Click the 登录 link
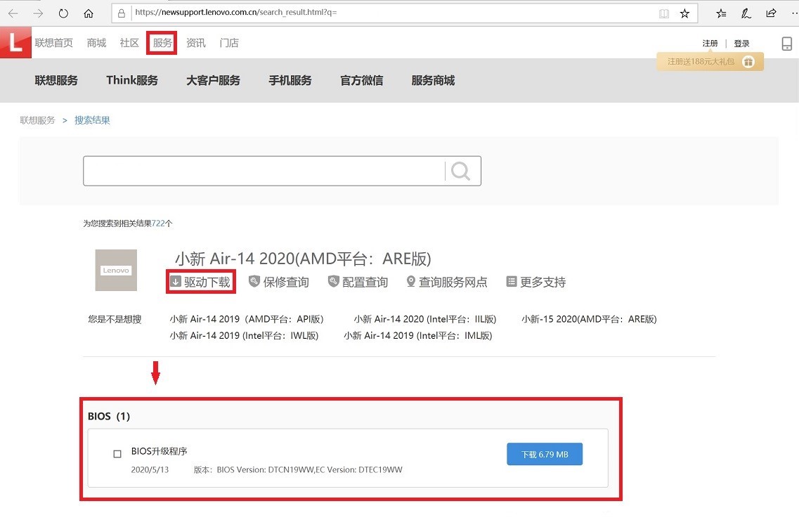Screen dimensions: 799x532 pyautogui.click(x=741, y=44)
